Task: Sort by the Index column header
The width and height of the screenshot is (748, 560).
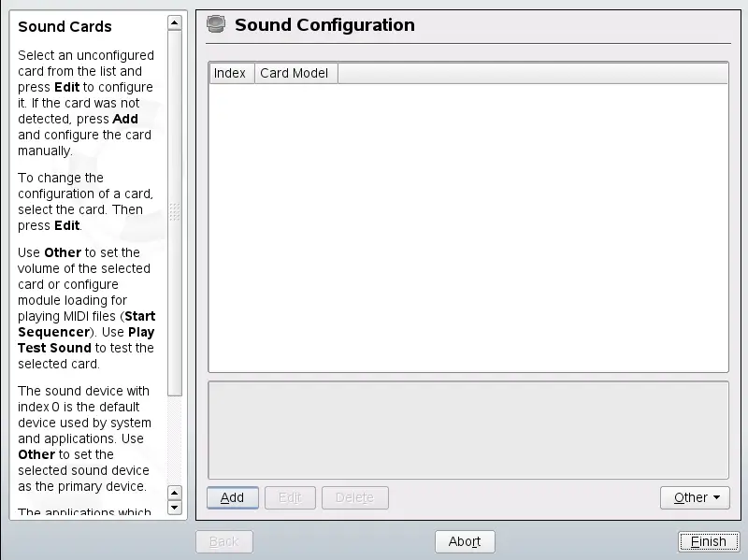Action: coord(230,73)
